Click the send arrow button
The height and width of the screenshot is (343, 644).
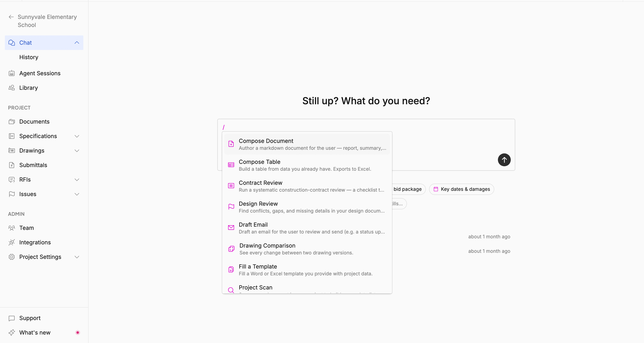[x=504, y=160]
